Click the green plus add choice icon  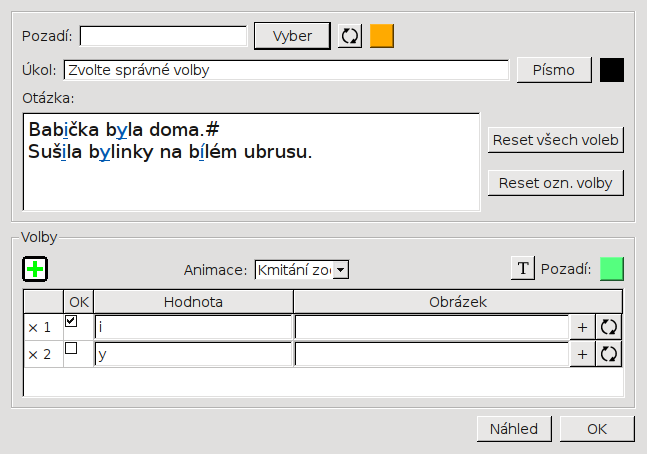coord(35,269)
